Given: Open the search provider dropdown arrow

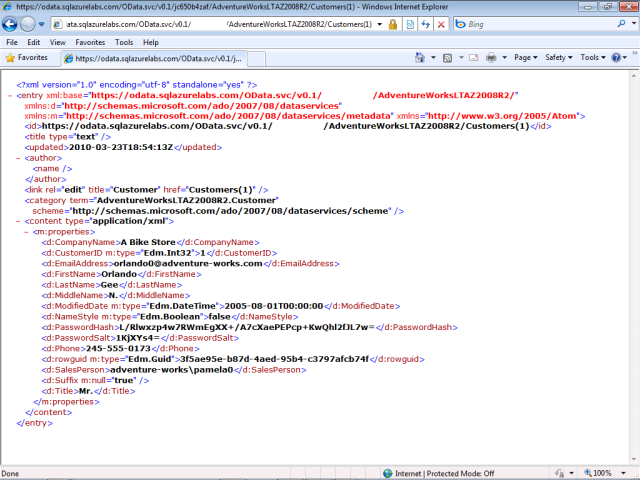Looking at the screenshot, I should [x=633, y=24].
